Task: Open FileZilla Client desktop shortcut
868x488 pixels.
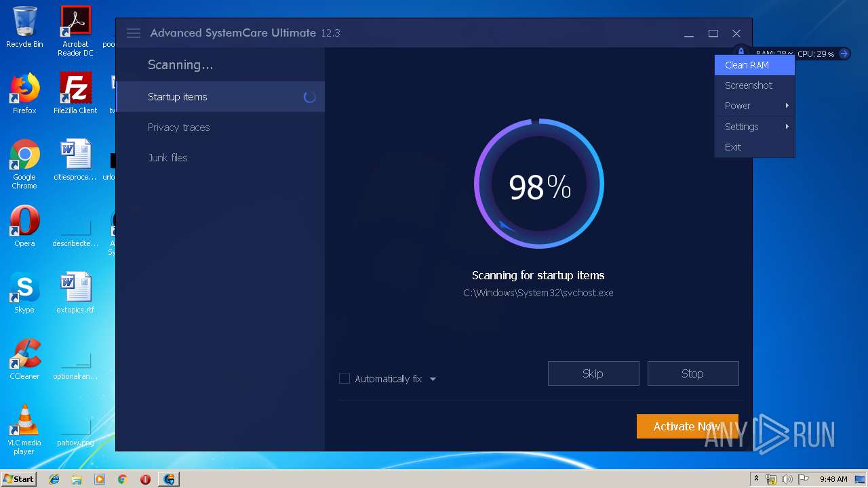Action: point(75,94)
